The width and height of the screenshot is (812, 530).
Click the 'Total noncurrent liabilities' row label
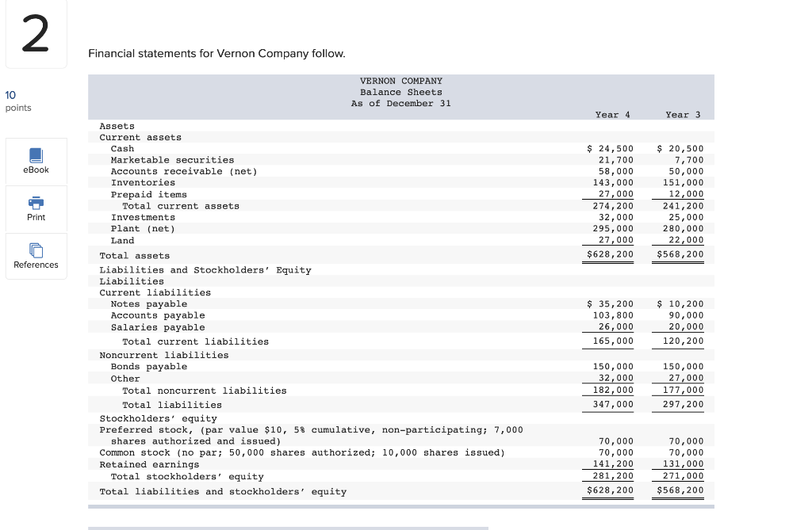coord(205,391)
